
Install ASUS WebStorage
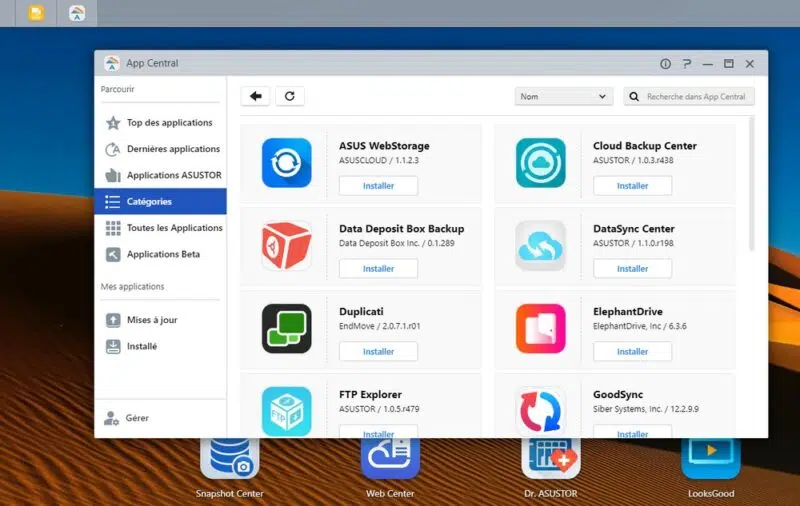379,186
